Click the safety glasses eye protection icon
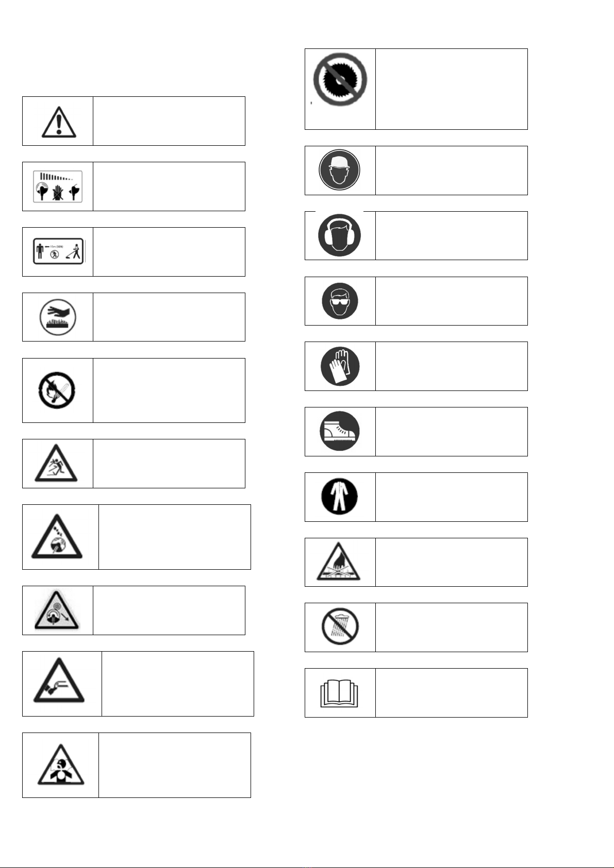The height and width of the screenshot is (868, 614). (x=340, y=301)
